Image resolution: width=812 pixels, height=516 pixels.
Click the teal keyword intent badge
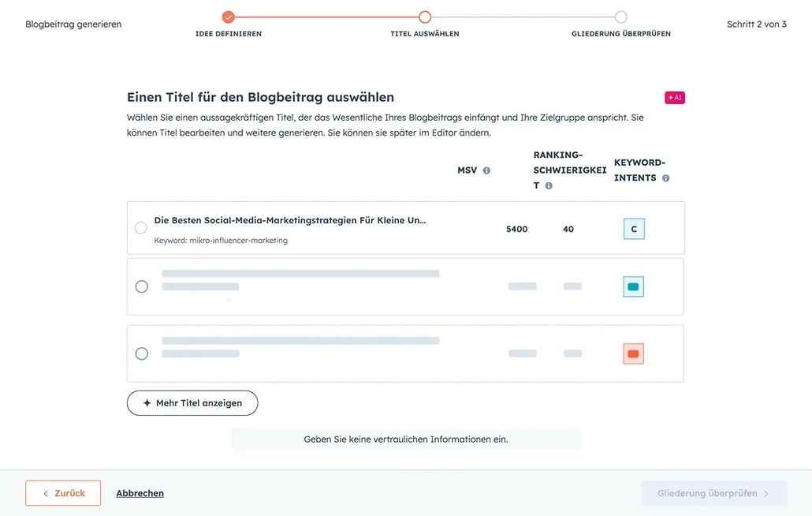tap(634, 286)
